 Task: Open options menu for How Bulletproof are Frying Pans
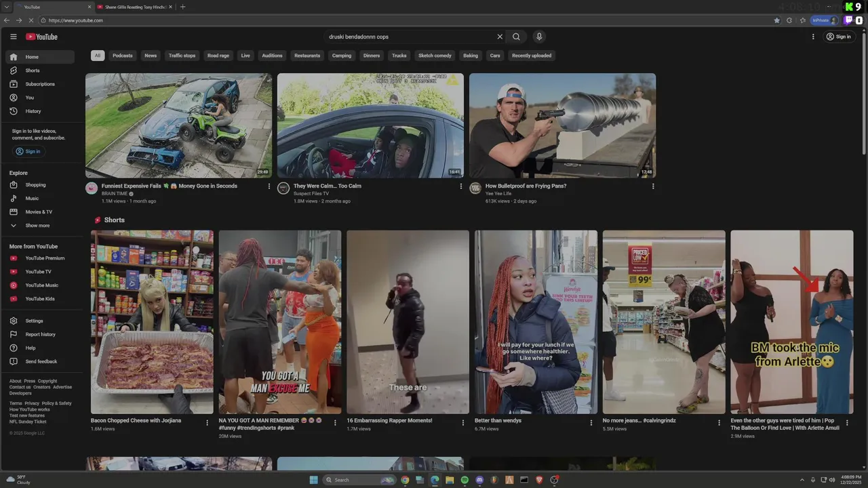point(653,186)
